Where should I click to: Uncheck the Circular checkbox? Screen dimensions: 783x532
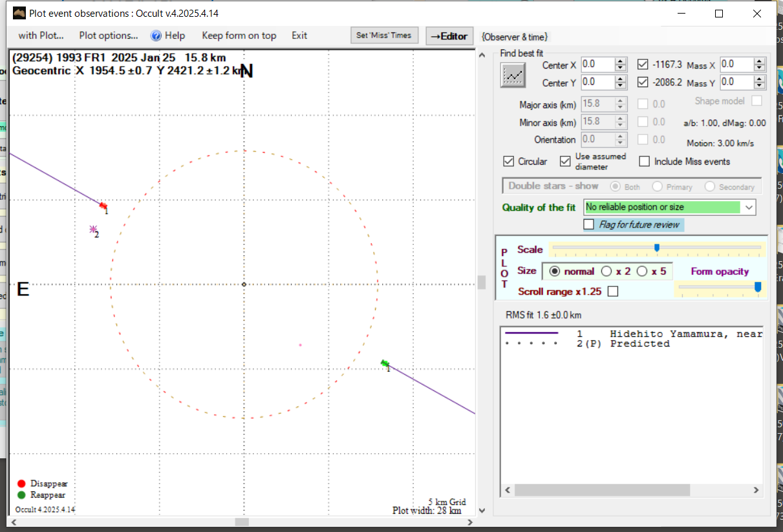tap(509, 162)
